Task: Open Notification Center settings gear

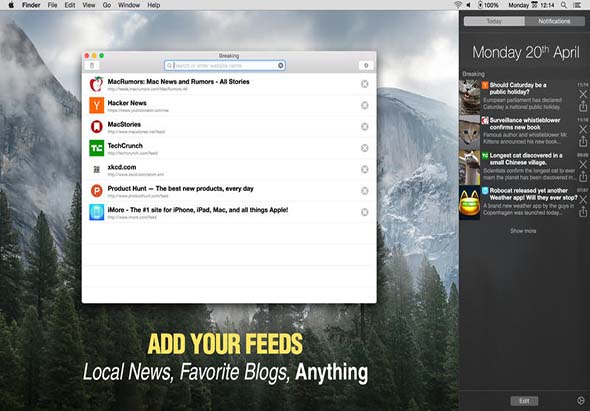Action: [x=581, y=400]
